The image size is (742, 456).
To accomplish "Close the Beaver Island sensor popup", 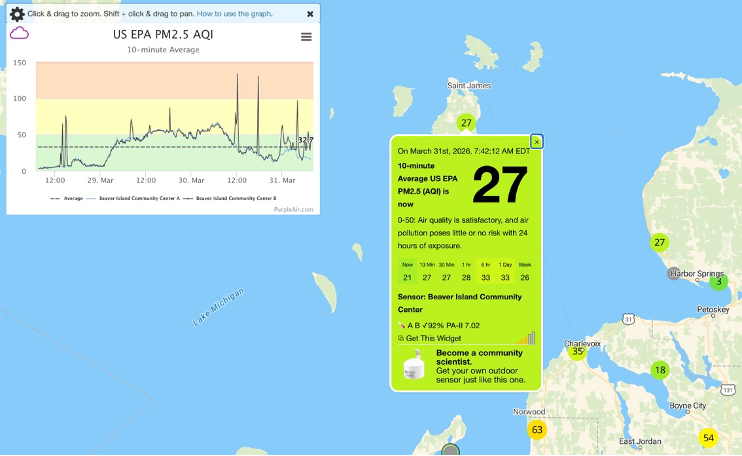I will [x=537, y=142].
